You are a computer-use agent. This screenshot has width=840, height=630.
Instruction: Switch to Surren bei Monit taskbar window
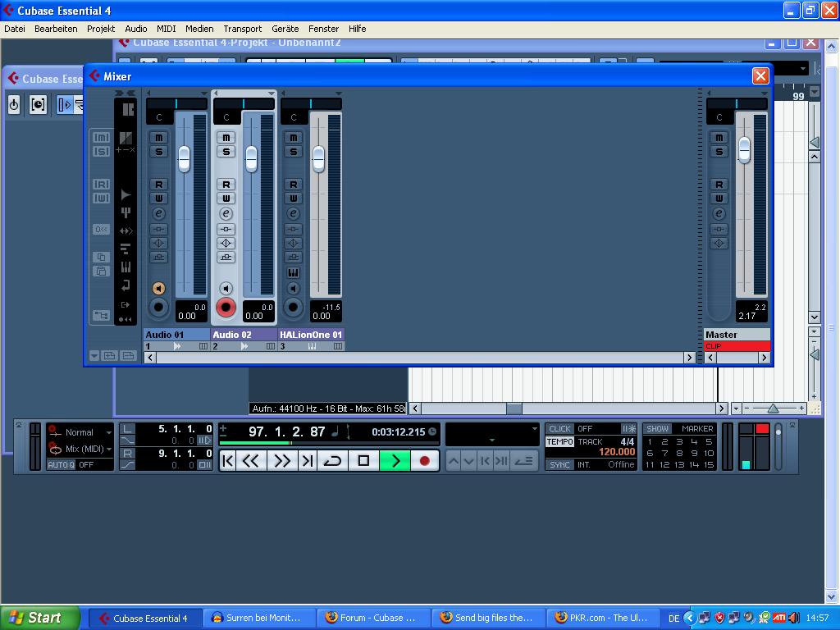[x=260, y=618]
